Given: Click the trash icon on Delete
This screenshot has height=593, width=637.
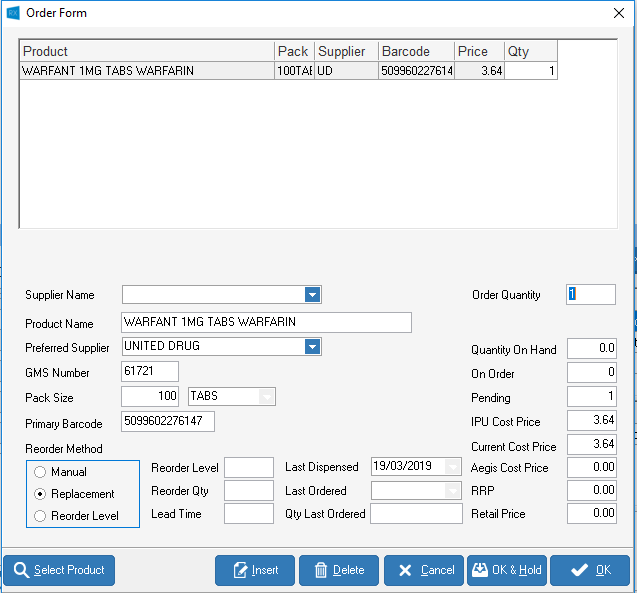Looking at the screenshot, I should [x=321, y=570].
